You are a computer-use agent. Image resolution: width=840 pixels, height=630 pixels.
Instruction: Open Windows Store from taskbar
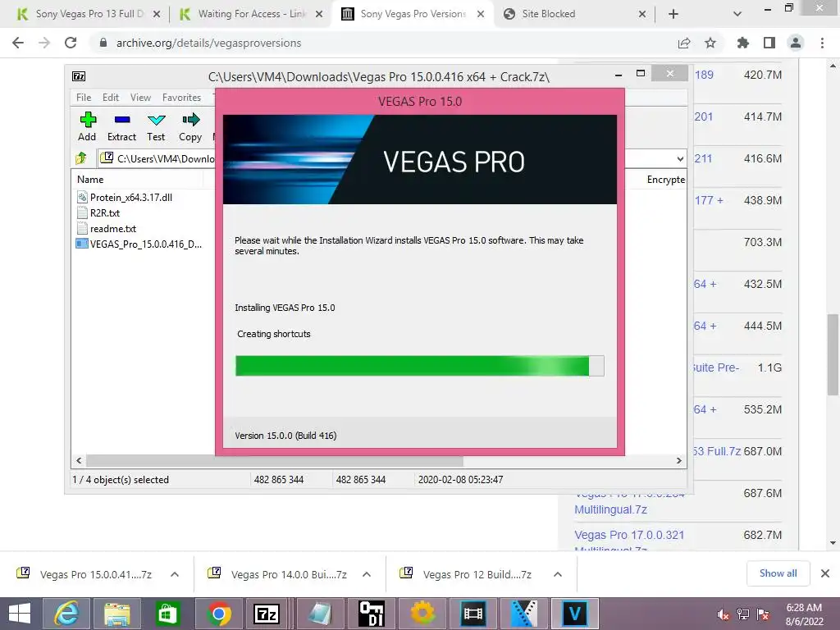(x=167, y=614)
